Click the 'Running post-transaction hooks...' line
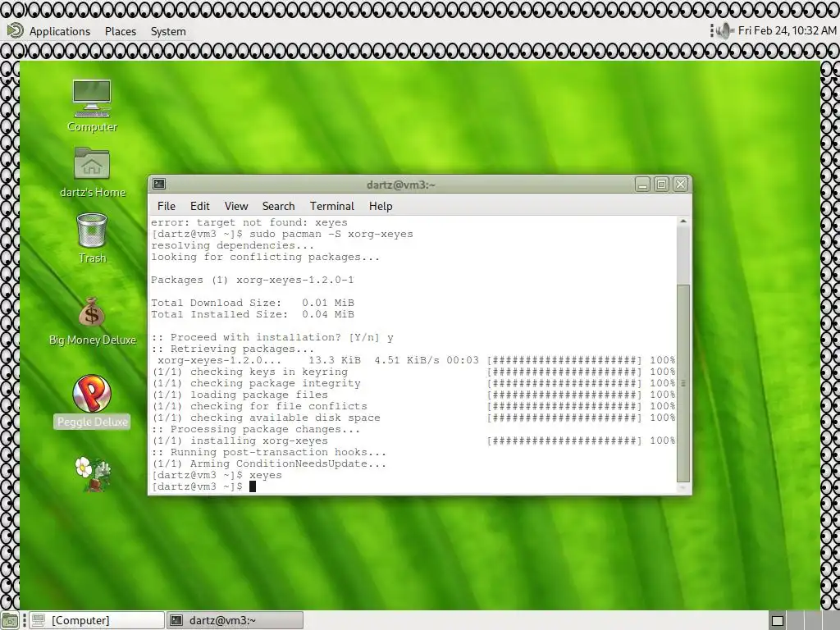The width and height of the screenshot is (840, 630). [x=268, y=452]
